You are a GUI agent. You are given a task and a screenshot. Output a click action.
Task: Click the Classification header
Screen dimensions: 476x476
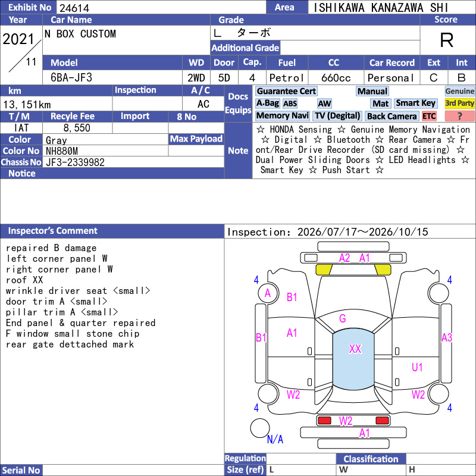371,459
